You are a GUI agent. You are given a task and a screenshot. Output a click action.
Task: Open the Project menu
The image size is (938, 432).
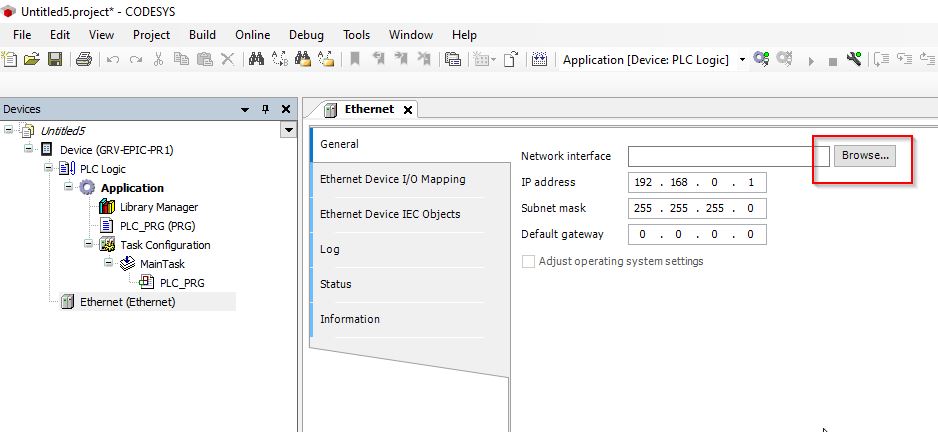coord(151,35)
